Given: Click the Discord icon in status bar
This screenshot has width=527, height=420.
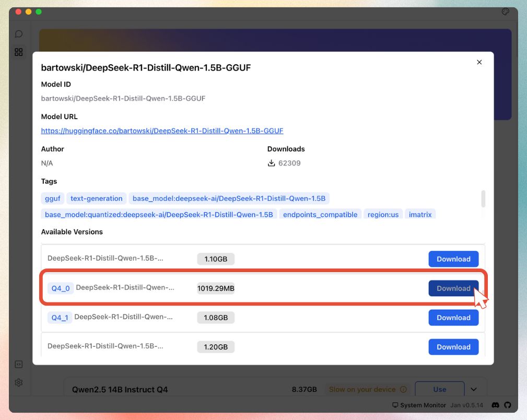Looking at the screenshot, I should coord(495,405).
